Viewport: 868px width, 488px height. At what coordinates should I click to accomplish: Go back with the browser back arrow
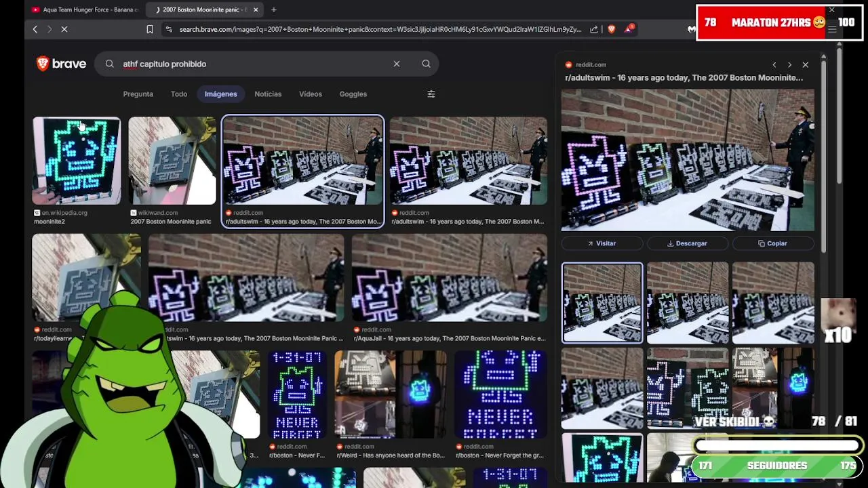[35, 29]
